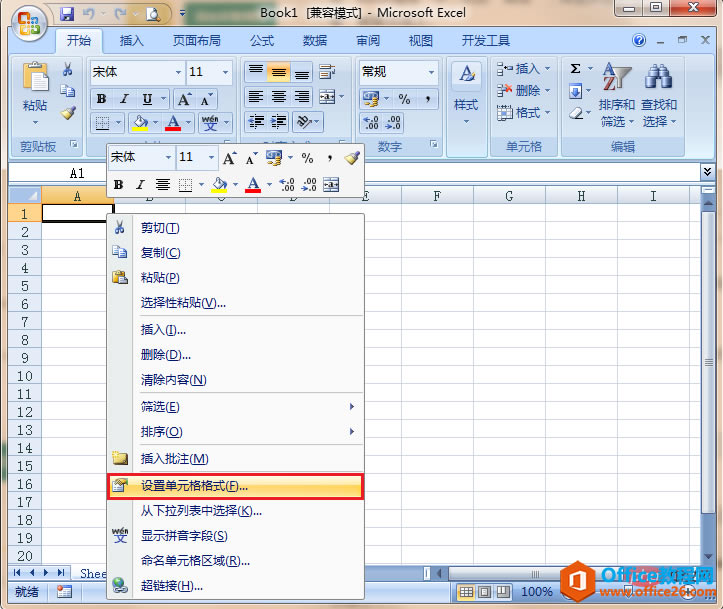Toggle Italic in ribbon font group
The image size is (723, 609).
124,99
